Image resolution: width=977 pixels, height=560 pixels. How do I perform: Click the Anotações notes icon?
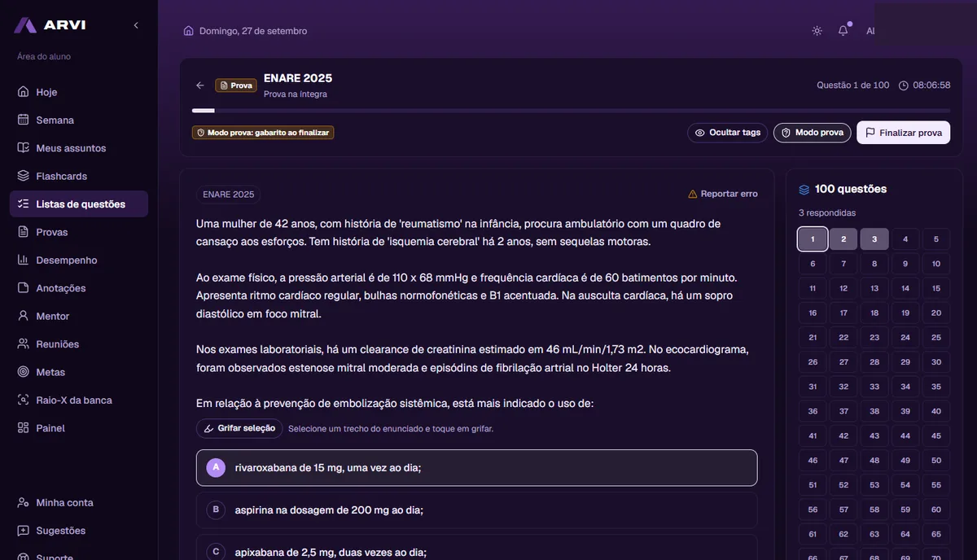click(x=24, y=288)
